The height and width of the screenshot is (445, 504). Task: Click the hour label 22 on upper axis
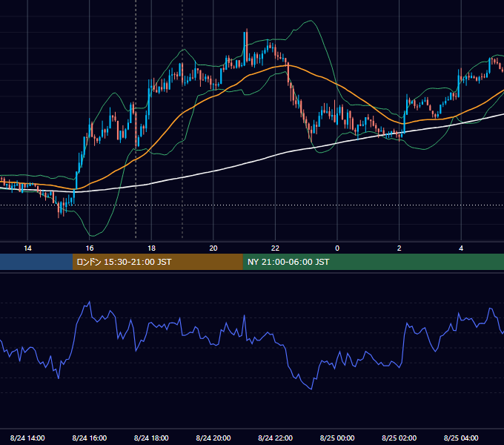pos(275,248)
